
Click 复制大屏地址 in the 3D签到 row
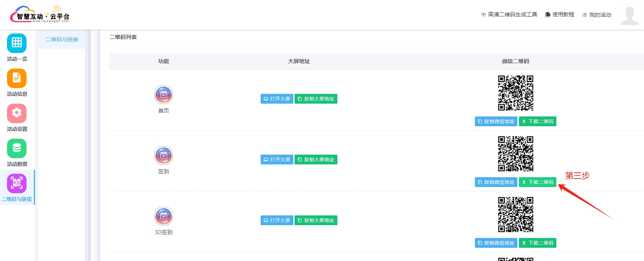click(316, 220)
